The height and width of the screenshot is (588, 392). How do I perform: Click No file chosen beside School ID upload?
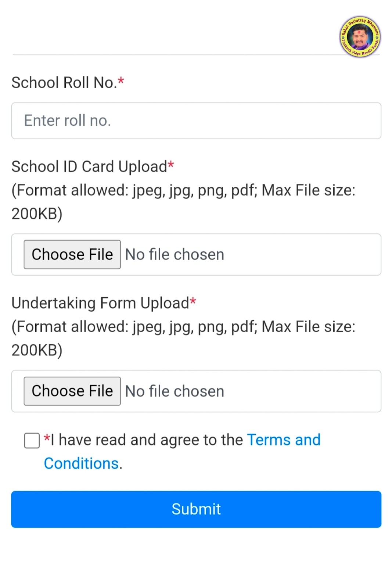pos(175,255)
